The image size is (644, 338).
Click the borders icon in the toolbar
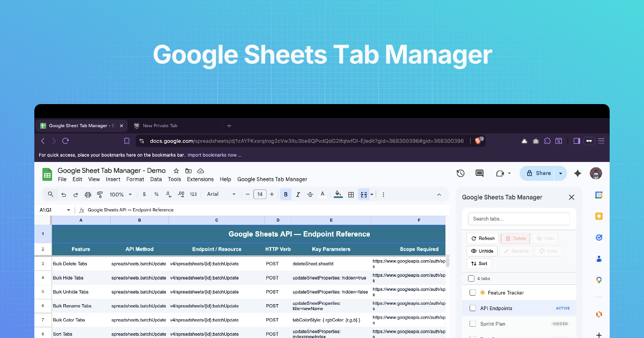(x=350, y=194)
